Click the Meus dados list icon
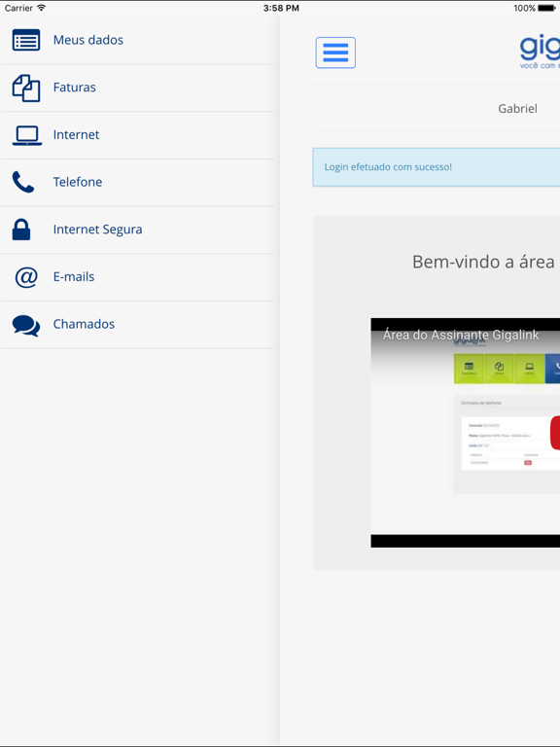 coord(26,40)
